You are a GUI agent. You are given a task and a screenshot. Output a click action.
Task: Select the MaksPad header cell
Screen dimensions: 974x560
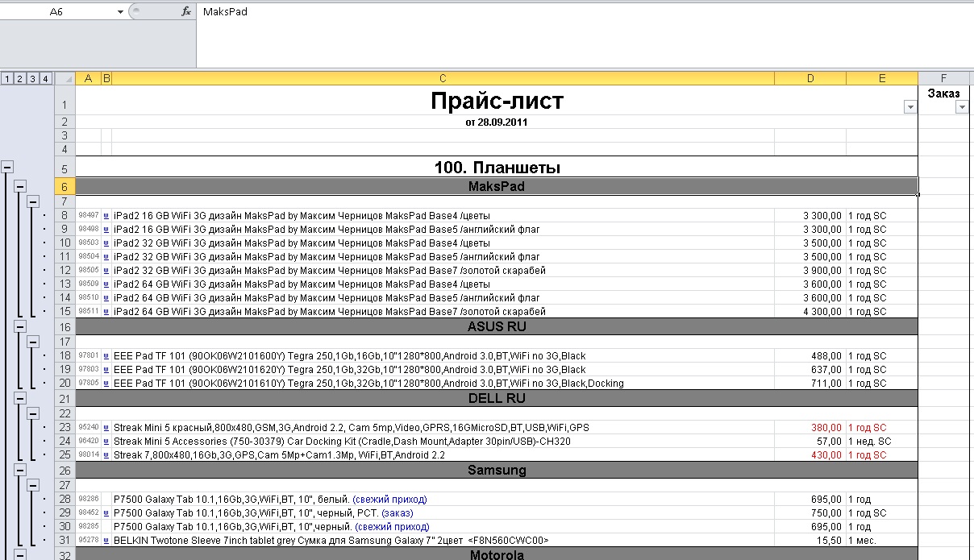(x=497, y=186)
